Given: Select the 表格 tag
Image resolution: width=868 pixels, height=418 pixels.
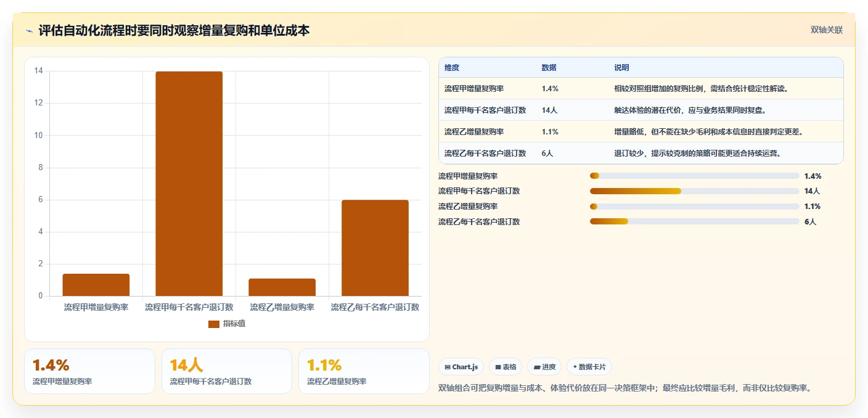Looking at the screenshot, I should point(506,367).
